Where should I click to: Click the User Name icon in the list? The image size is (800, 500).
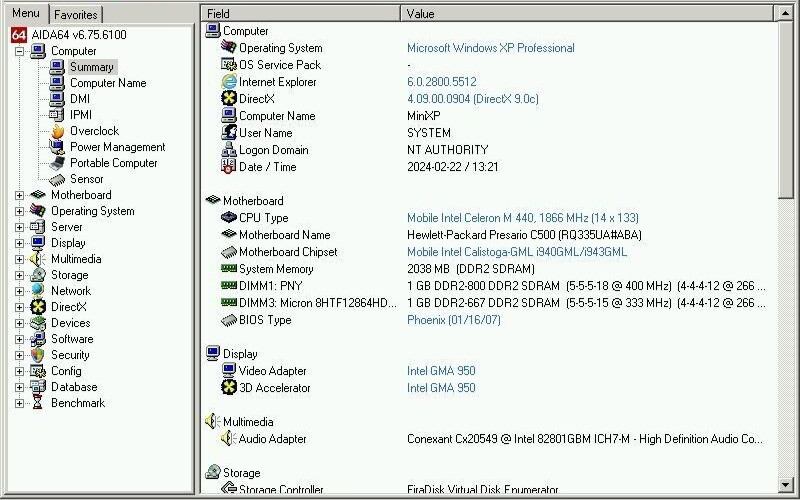coord(229,133)
